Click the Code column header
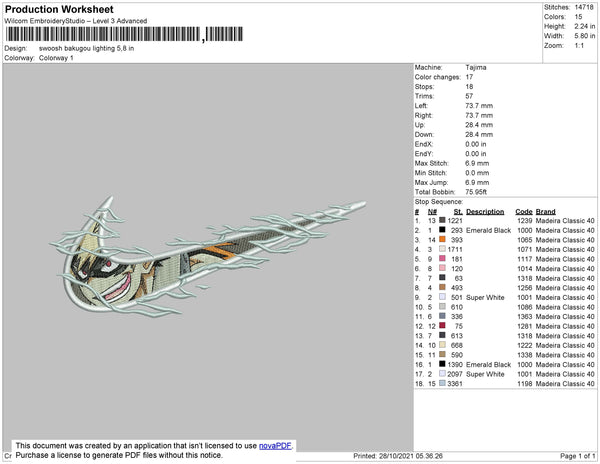600x464 pixels. pyautogui.click(x=523, y=212)
